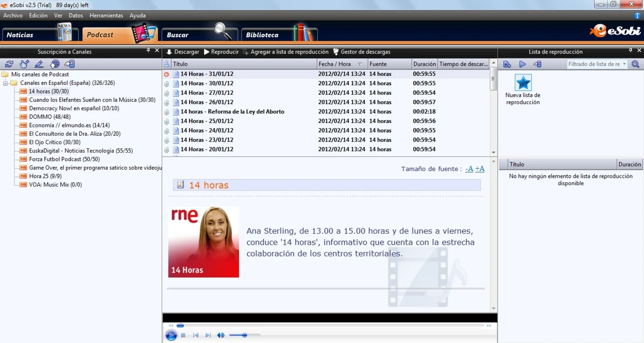Image resolution: width=644 pixels, height=343 pixels.
Task: Switch to the Buscar tab
Action: tap(200, 34)
